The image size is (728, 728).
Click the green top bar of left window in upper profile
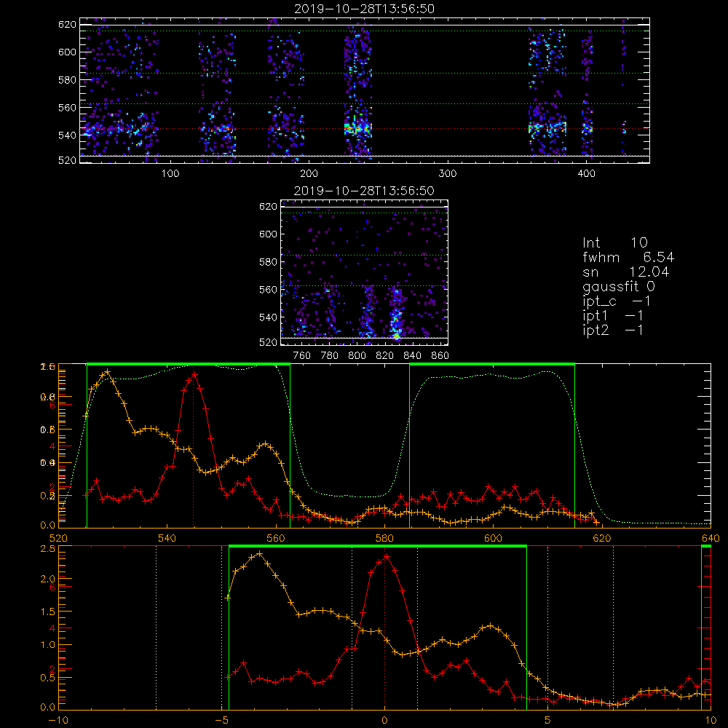coord(189,365)
